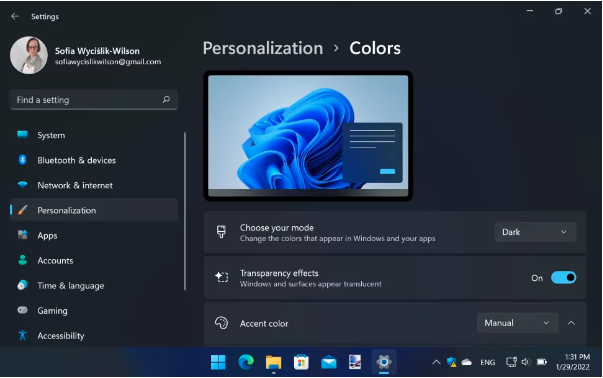The image size is (603, 378).
Task: Open Microsoft Edge from taskbar
Action: pyautogui.click(x=246, y=362)
